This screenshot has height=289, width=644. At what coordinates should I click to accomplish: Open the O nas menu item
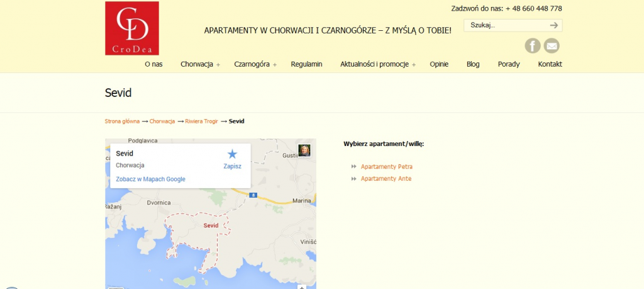click(x=153, y=64)
